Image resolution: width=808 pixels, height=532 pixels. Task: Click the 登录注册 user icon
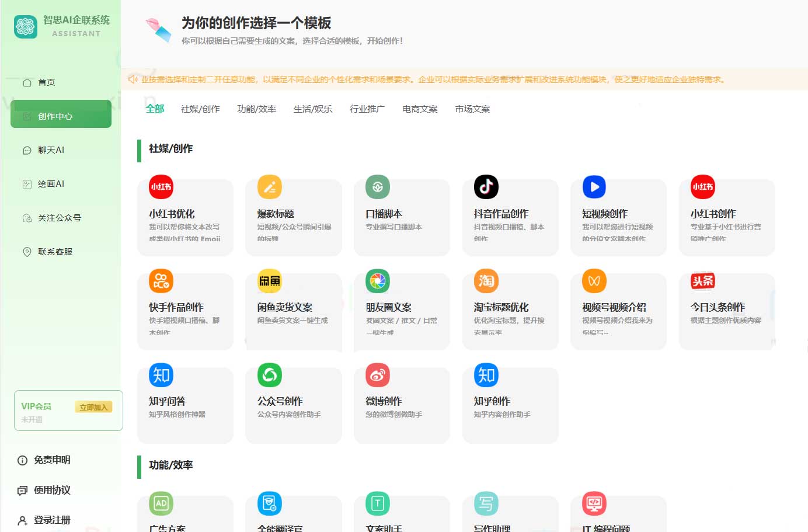pyautogui.click(x=23, y=520)
